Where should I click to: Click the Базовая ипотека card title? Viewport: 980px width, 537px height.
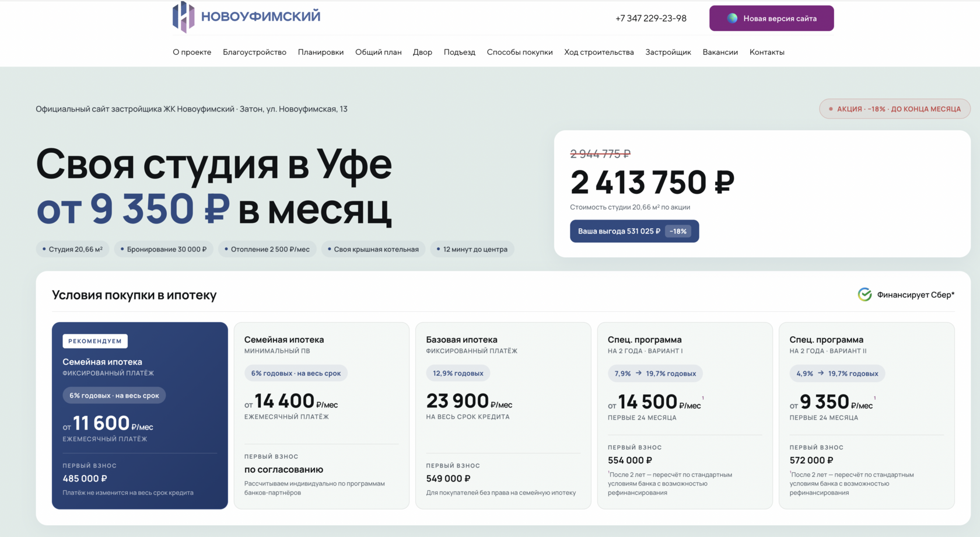(461, 339)
